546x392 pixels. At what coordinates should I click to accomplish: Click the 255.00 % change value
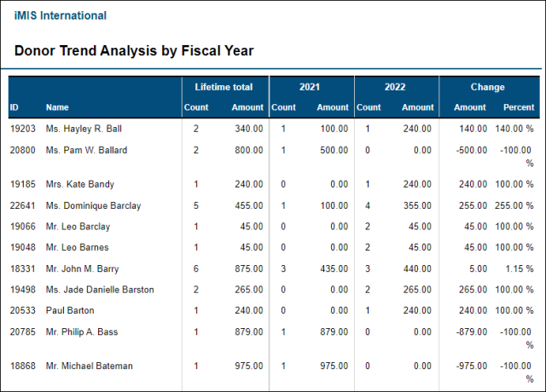pyautogui.click(x=514, y=205)
